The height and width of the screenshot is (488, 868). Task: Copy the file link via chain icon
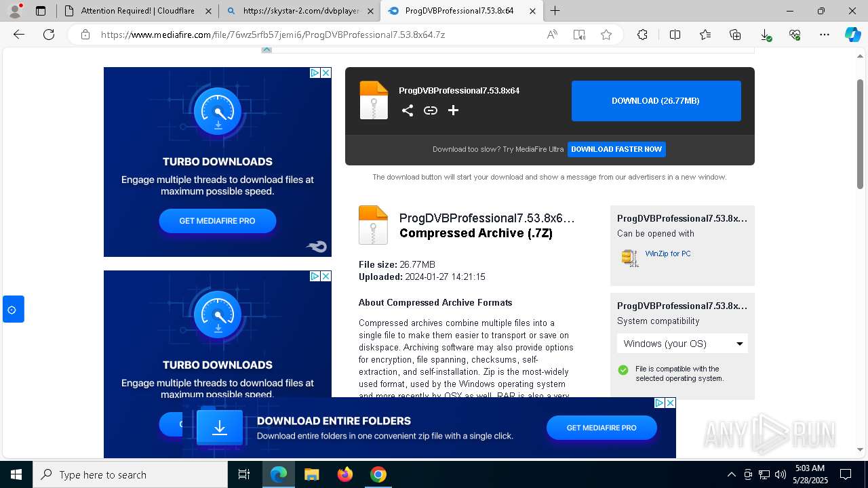(x=431, y=110)
